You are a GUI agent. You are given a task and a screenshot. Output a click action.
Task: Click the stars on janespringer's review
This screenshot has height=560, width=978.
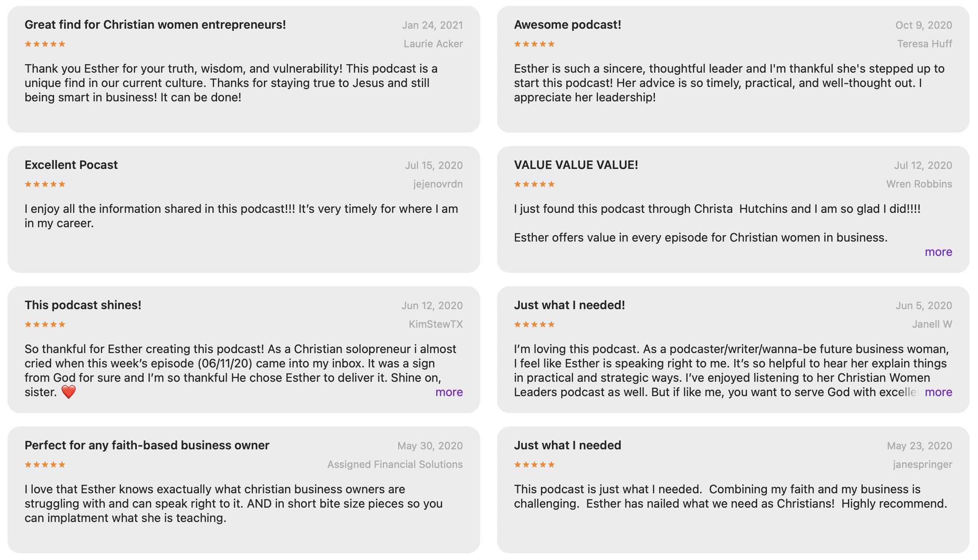point(534,465)
